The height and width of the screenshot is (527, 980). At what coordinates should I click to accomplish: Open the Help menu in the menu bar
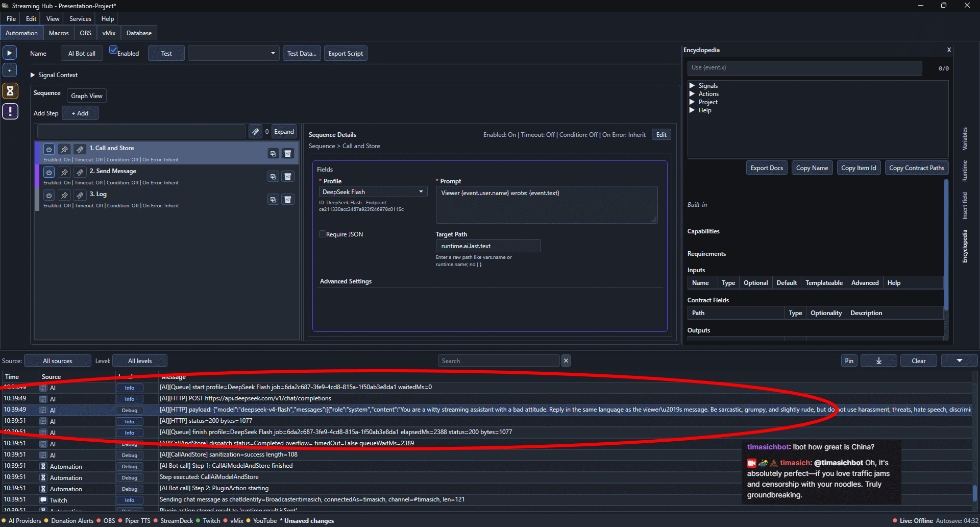(x=107, y=19)
